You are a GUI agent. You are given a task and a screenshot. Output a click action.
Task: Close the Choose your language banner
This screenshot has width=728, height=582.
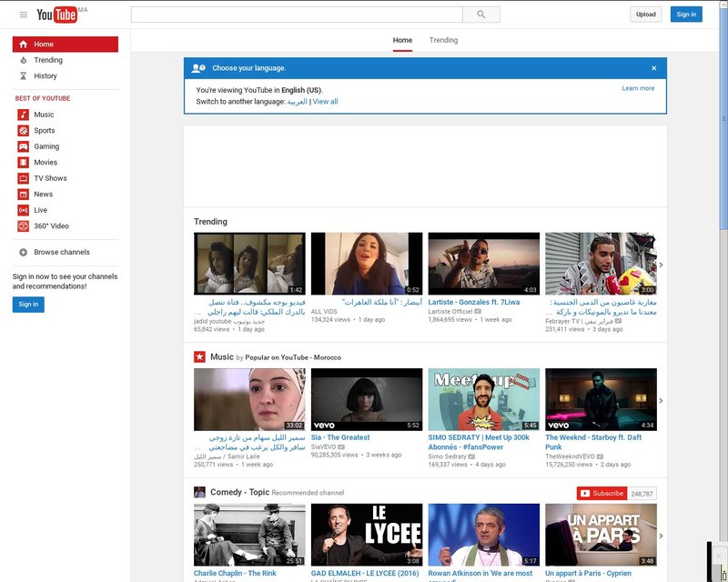[653, 68]
